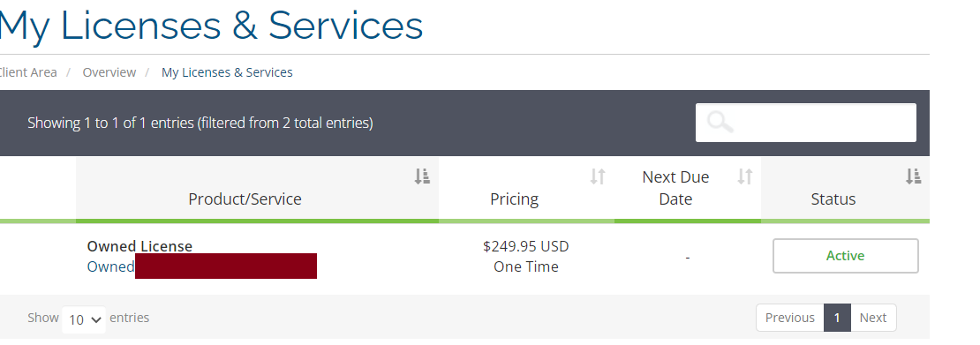Go to the Client Area breadcrumb
The image size is (980, 345).
(x=26, y=72)
